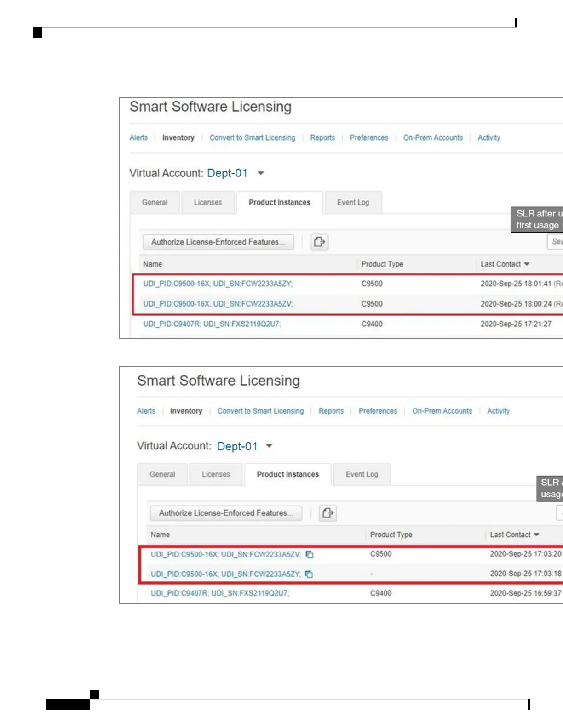Image resolution: width=563 pixels, height=728 pixels.
Task: Open instance FCW2233A5ZY link in lower panel
Action: click(226, 574)
